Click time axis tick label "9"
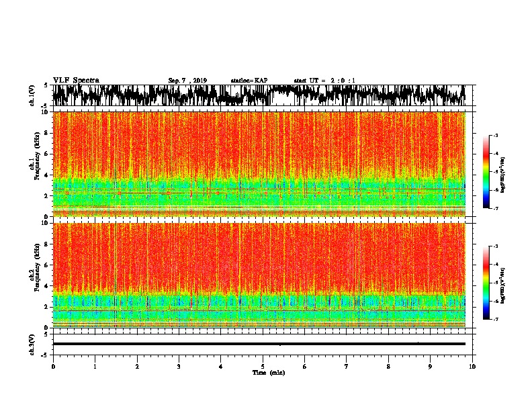532x411 pixels. (430, 367)
